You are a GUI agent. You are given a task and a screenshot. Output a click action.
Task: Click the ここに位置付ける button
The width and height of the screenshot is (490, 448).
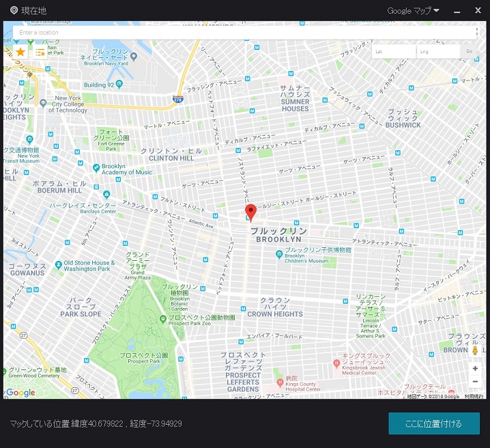point(433,423)
